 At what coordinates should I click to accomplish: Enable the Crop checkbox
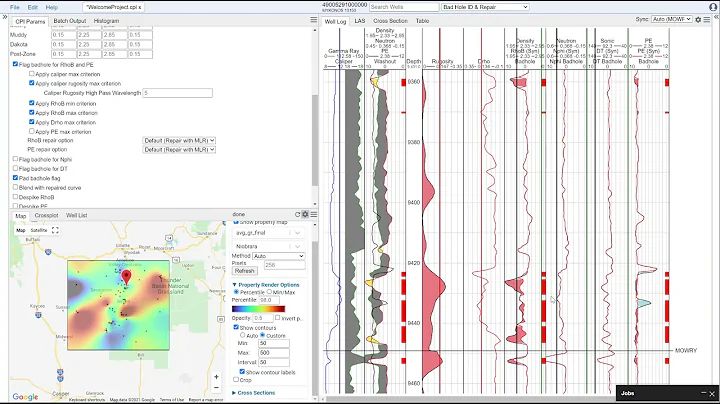(236, 380)
